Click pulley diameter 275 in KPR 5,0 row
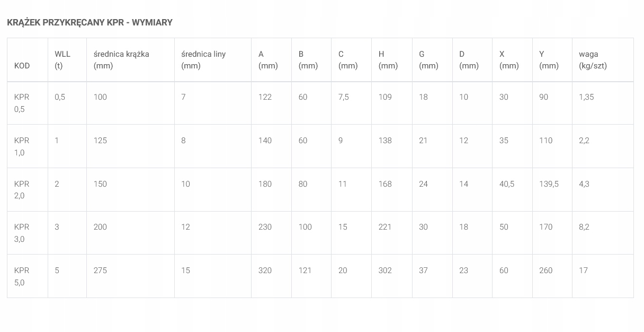 pyautogui.click(x=100, y=270)
